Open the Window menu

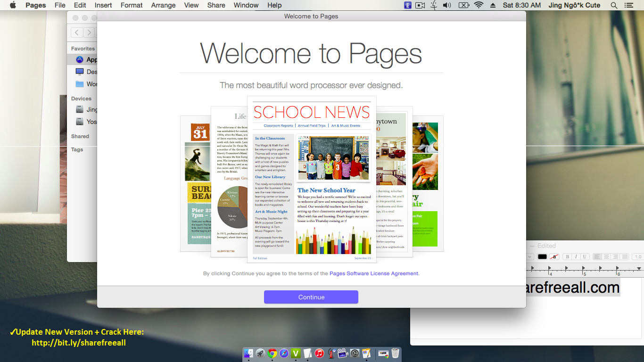point(246,5)
